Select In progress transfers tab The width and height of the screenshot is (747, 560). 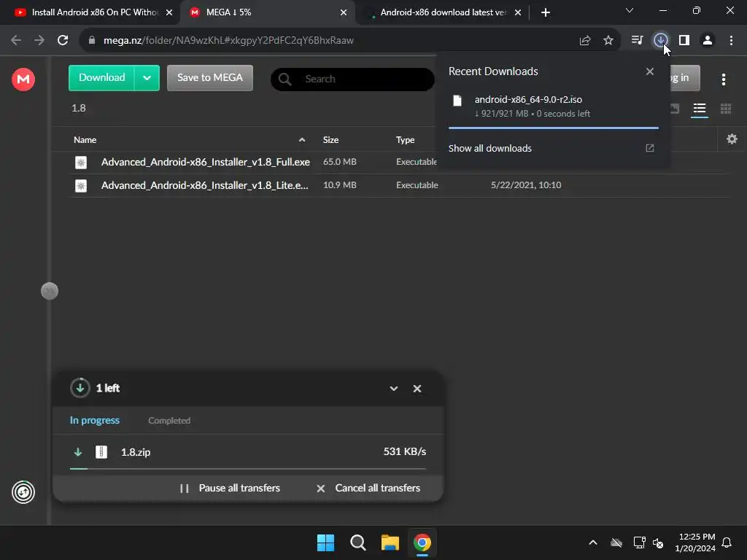coord(94,421)
